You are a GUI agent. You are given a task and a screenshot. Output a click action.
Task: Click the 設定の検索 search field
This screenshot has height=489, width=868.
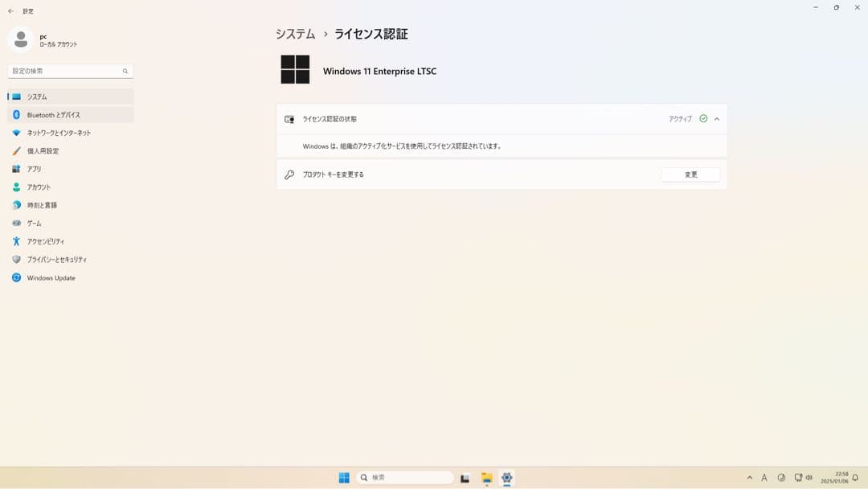click(68, 71)
